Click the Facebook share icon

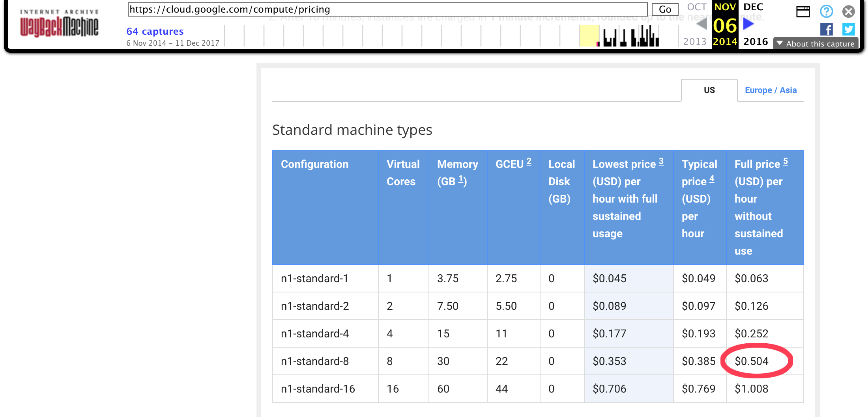826,30
